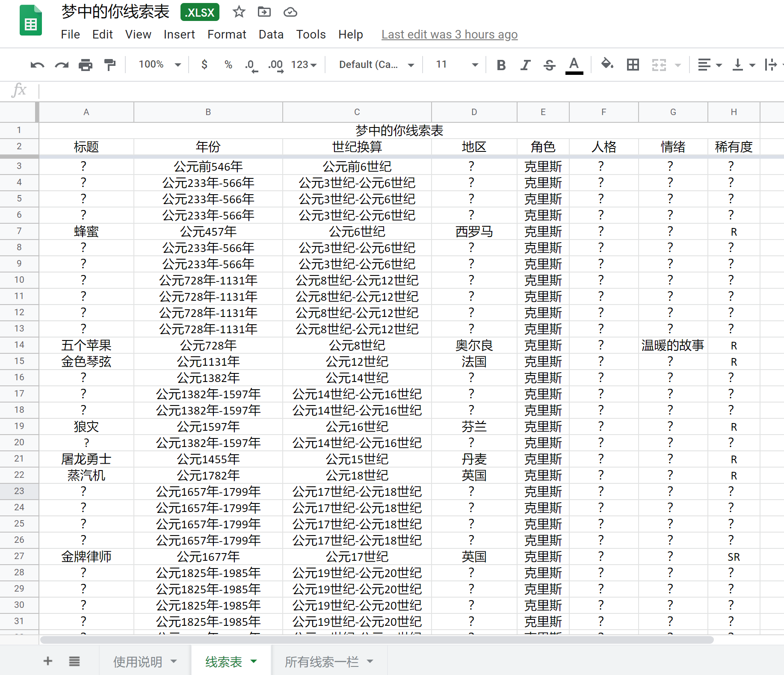
Task: Open the Help menu
Action: coord(350,34)
